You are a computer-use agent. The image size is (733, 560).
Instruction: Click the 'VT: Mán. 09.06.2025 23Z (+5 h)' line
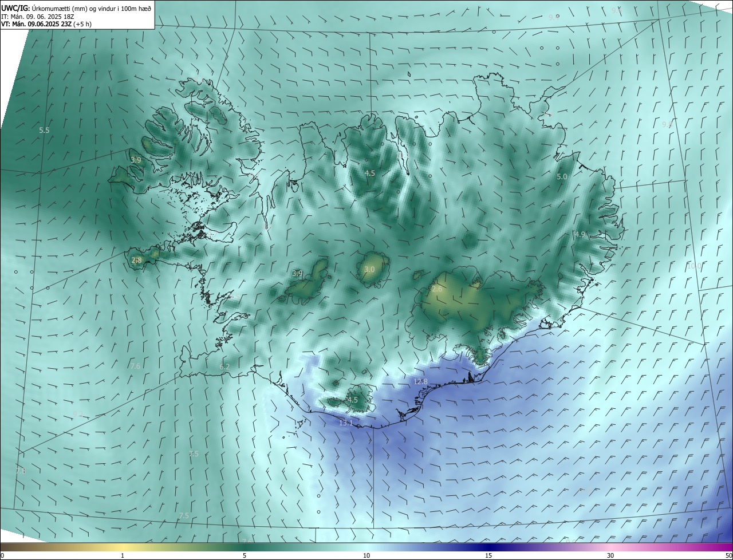point(46,24)
